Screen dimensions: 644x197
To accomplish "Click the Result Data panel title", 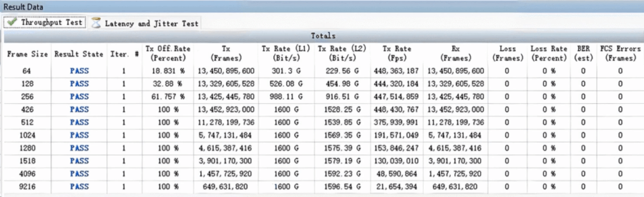I will (23, 7).
